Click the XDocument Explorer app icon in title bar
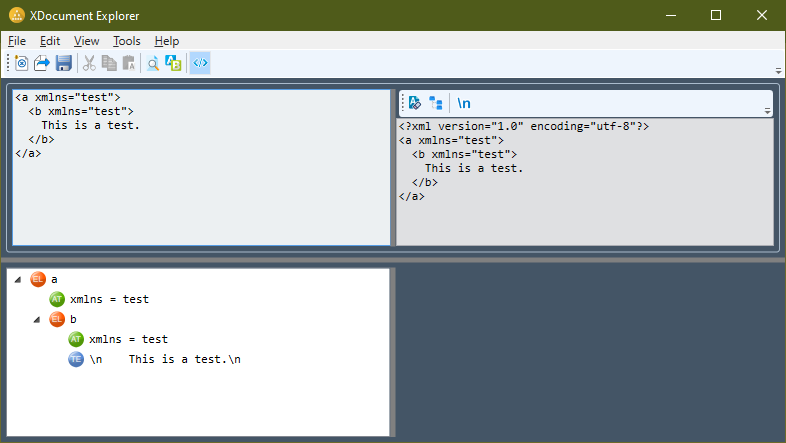Viewport: 786px width, 443px height. [x=17, y=16]
